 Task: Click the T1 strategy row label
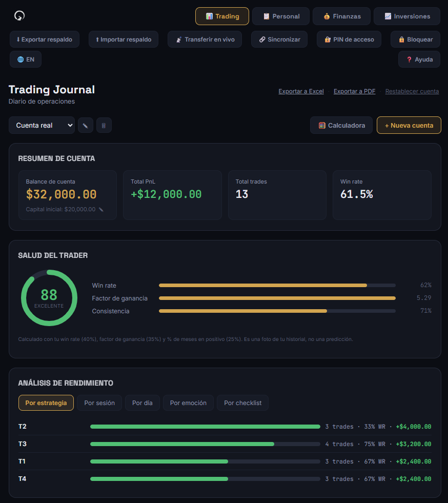pos(22,461)
